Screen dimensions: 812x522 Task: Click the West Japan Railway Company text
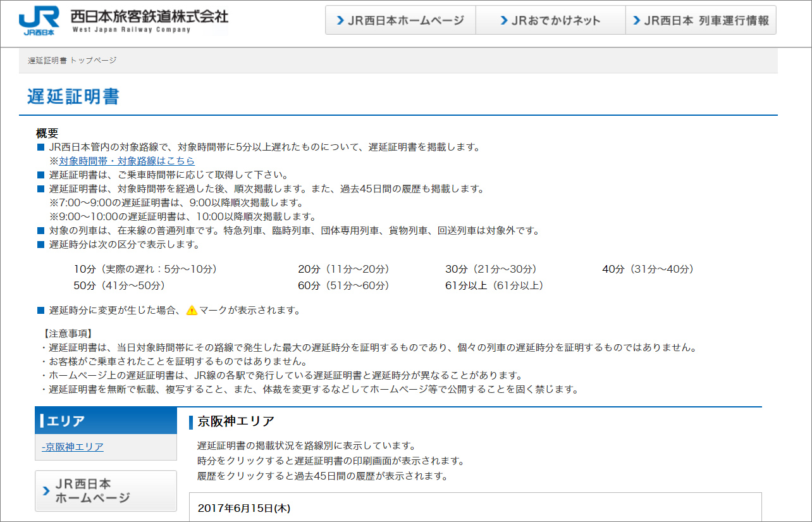pyautogui.click(x=131, y=30)
